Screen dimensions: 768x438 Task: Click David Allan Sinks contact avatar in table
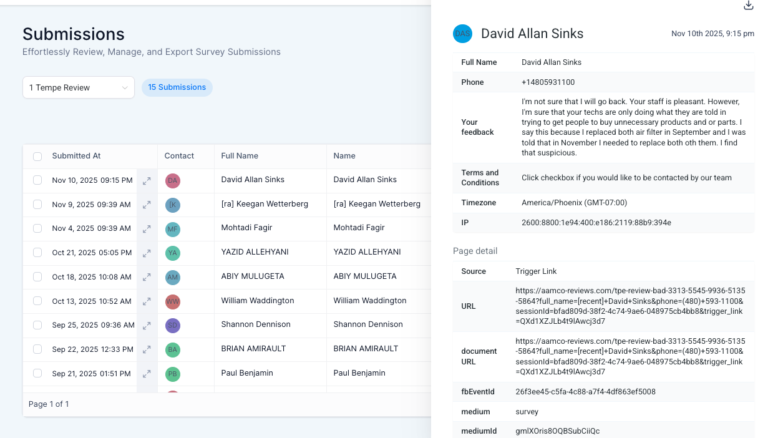click(173, 180)
